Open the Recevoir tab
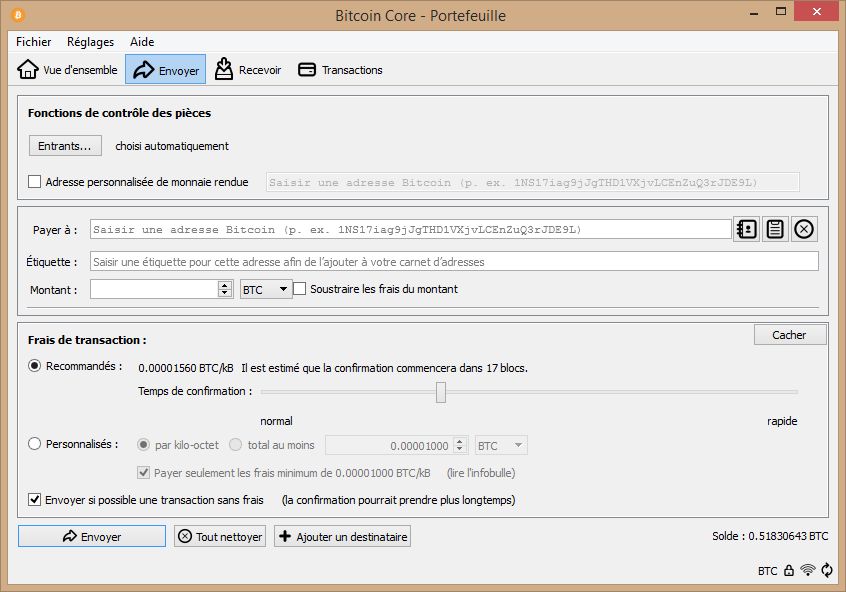This screenshot has height=592, width=846. (x=248, y=70)
